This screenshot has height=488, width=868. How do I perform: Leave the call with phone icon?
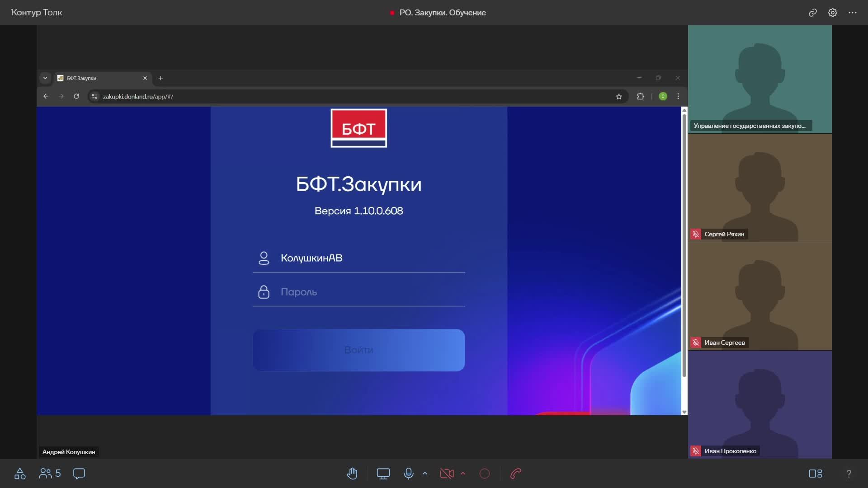point(516,474)
